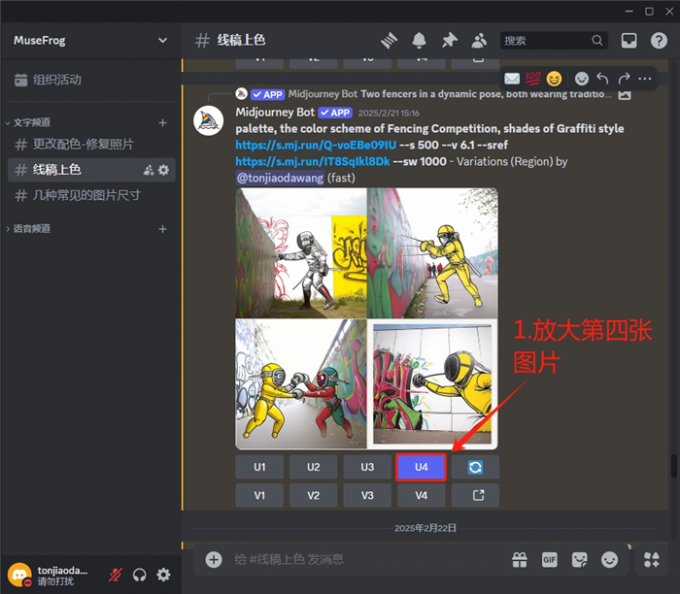Click the V2 variation button

(313, 495)
